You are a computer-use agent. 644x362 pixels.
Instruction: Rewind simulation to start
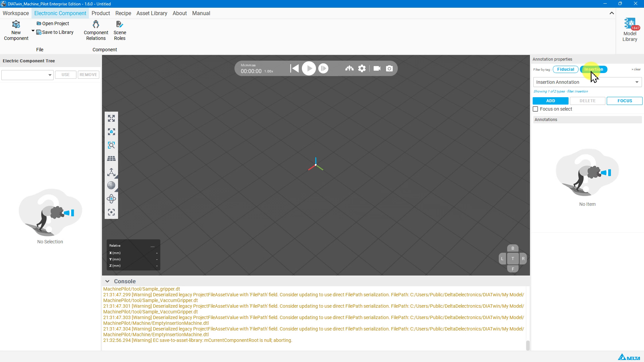click(x=294, y=69)
